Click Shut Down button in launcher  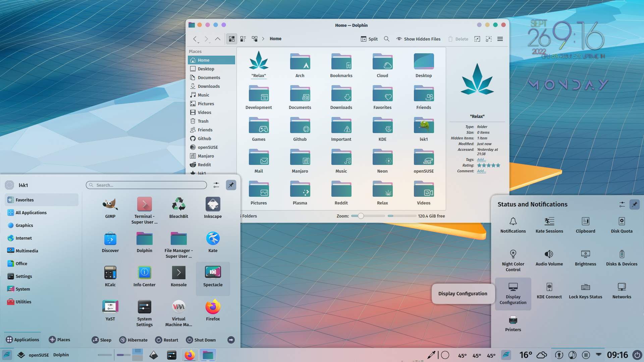click(201, 340)
